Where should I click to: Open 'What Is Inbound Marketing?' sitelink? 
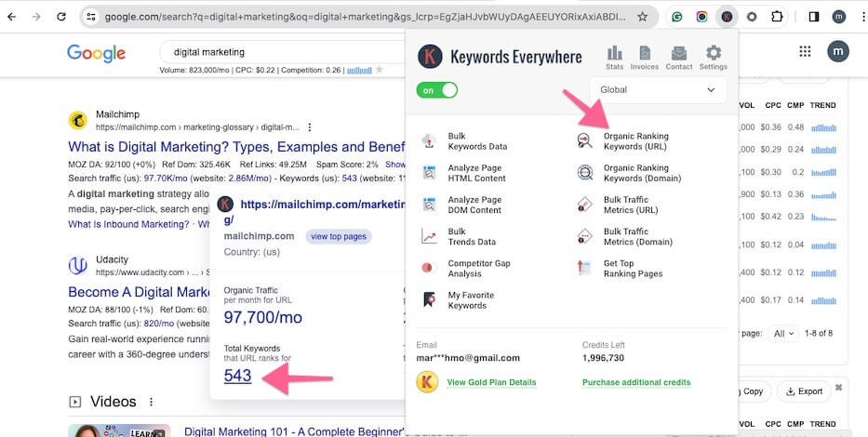point(128,224)
